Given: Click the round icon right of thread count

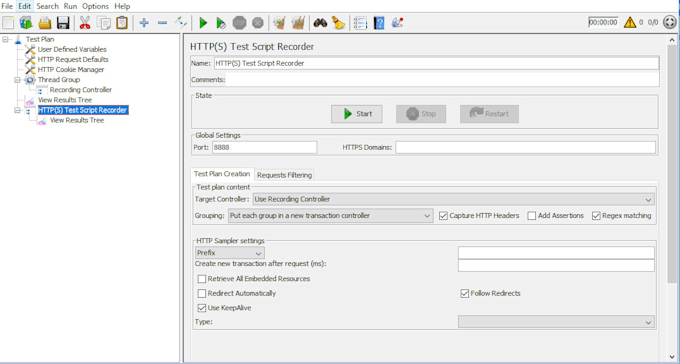Looking at the screenshot, I should [670, 22].
